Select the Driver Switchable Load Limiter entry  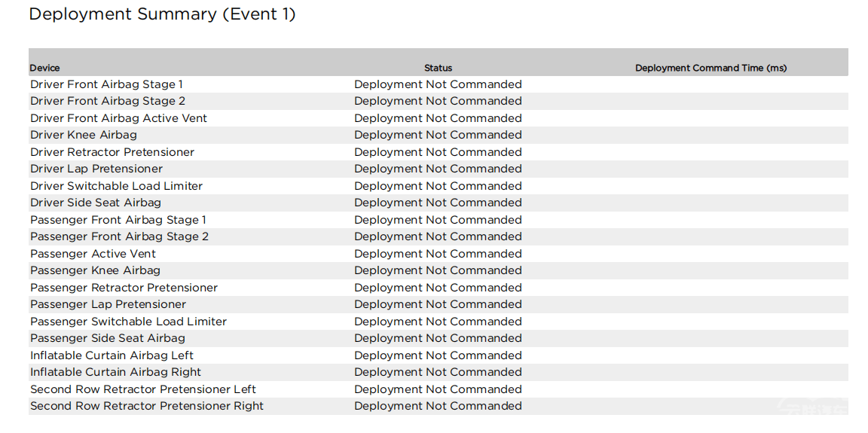coord(116,186)
